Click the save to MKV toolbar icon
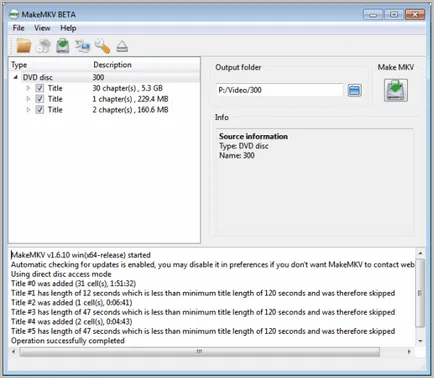 click(63, 46)
